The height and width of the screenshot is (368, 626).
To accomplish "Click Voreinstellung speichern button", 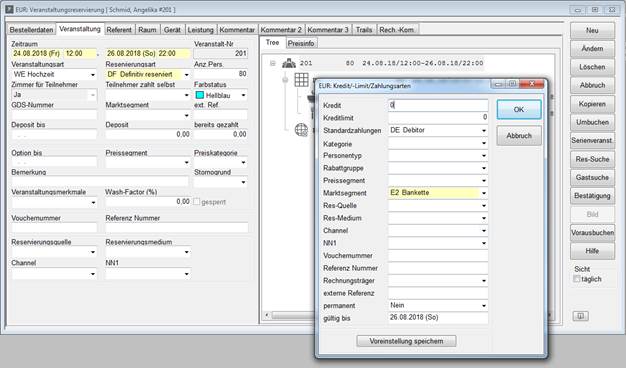I will [x=406, y=341].
